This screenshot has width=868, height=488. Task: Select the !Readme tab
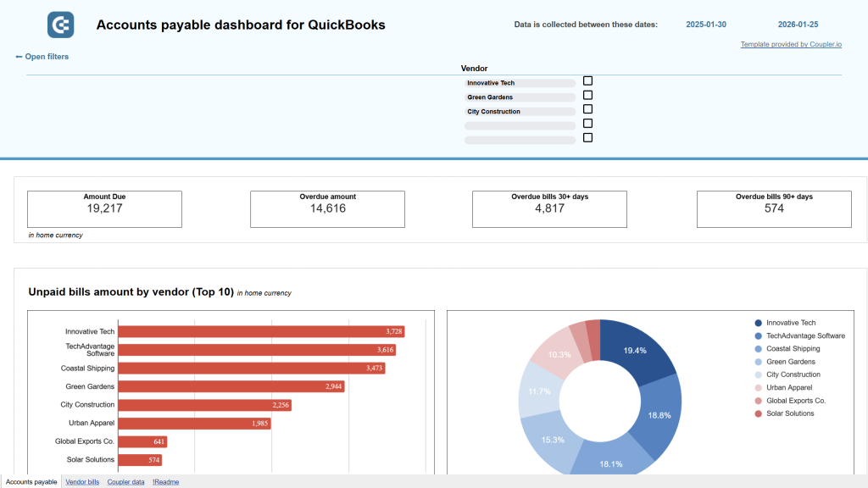coord(165,481)
